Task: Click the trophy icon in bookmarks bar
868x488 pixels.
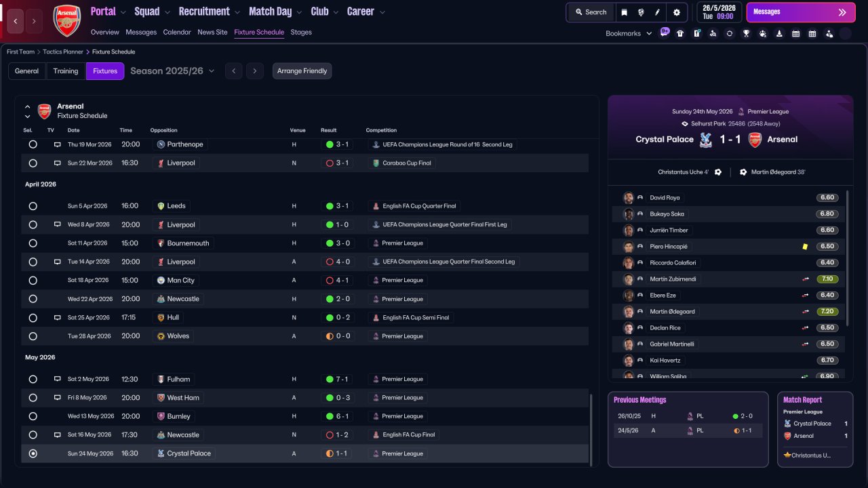Action: [746, 33]
